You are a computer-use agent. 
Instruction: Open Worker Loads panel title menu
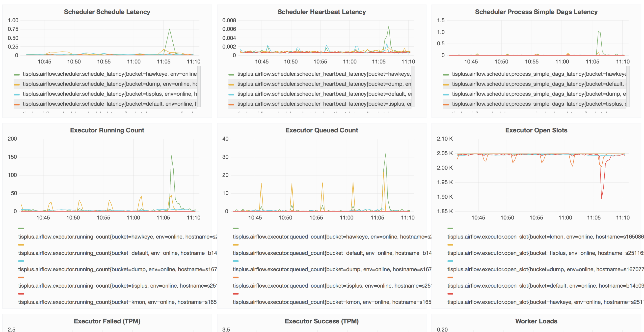tap(536, 321)
